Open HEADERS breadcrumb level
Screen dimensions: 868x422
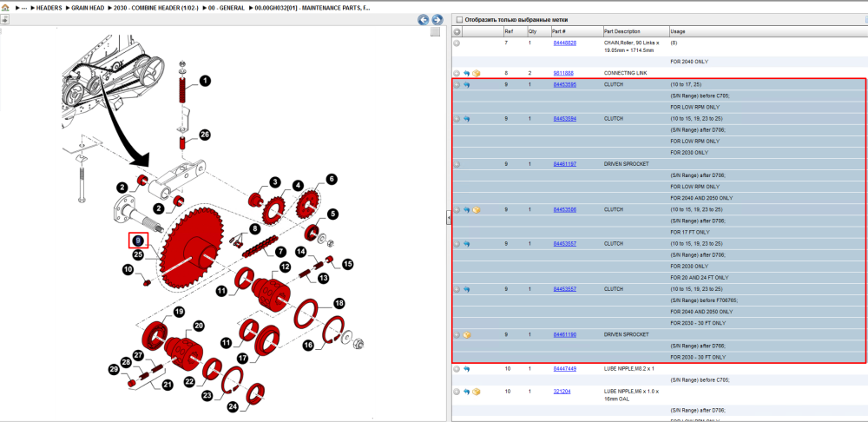coord(49,9)
